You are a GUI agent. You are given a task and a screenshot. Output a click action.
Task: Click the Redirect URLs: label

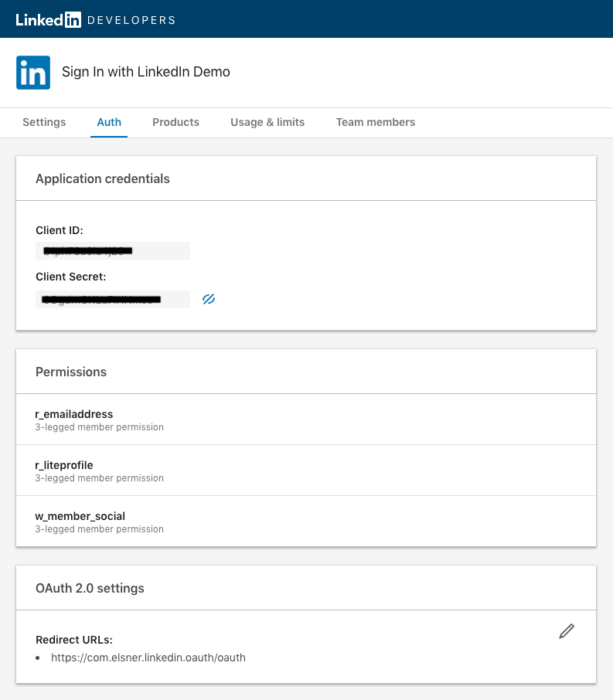click(74, 640)
